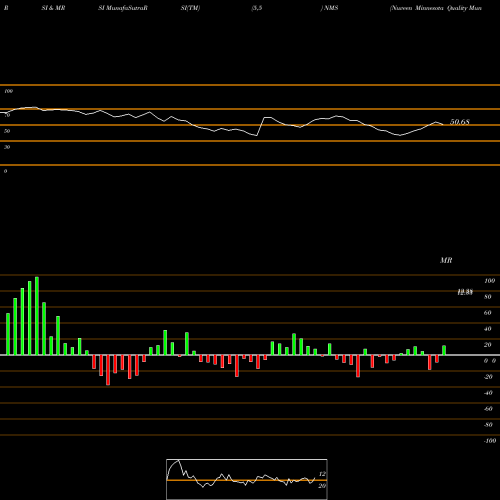Click the 40 label on the MR axis
The width and height of the screenshot is (500, 500).
[487, 329]
